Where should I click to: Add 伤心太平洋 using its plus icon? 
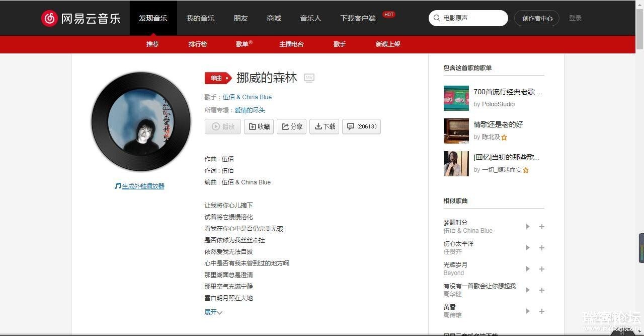pyautogui.click(x=542, y=248)
